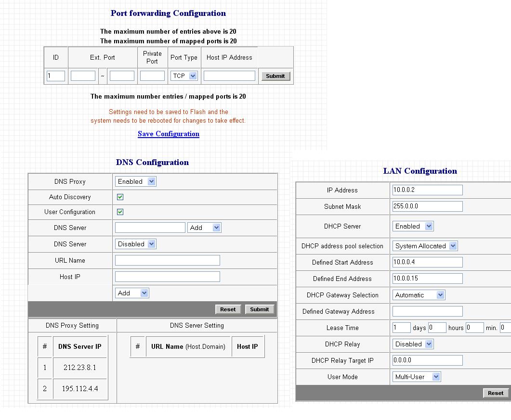Screen dimensions: 511x420
Task: Expand the DHCP Server dropdown
Action: [413, 226]
